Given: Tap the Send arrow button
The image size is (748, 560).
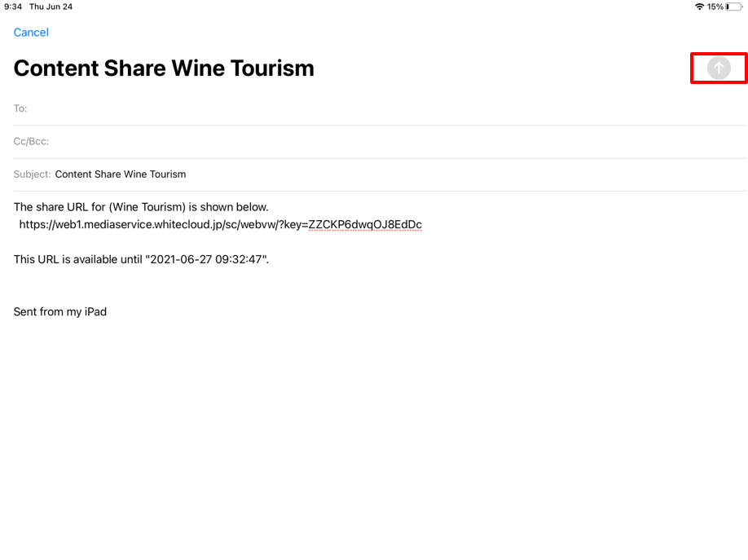Looking at the screenshot, I should point(719,68).
